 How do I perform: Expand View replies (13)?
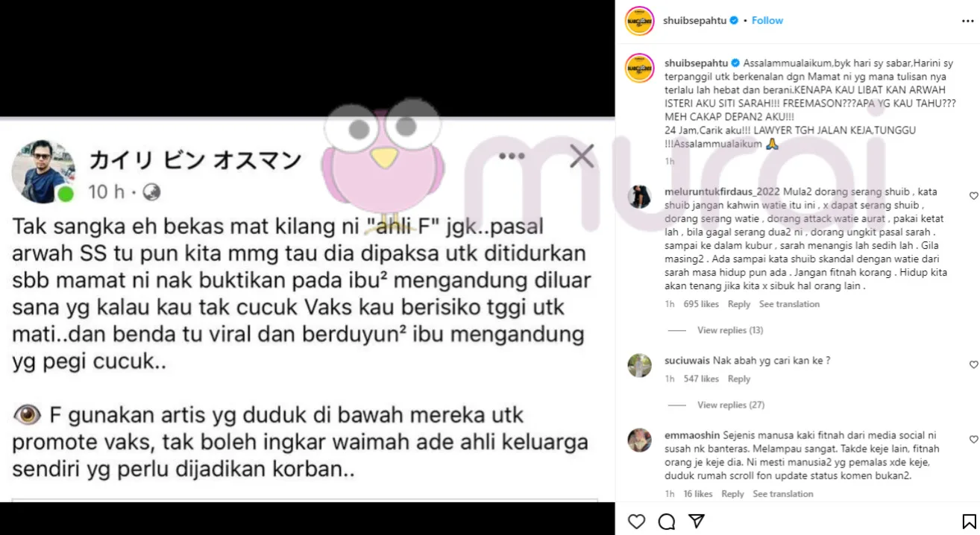(x=729, y=330)
